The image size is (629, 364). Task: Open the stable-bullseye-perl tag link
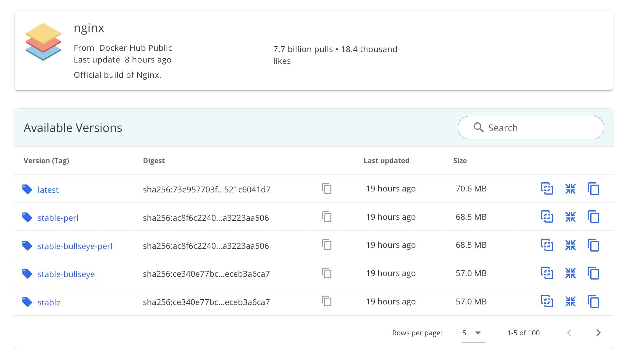pyautogui.click(x=75, y=246)
